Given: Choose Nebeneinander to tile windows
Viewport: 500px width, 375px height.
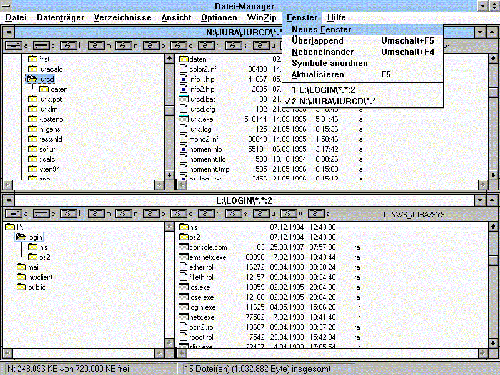Looking at the screenshot, I should click(362, 52).
